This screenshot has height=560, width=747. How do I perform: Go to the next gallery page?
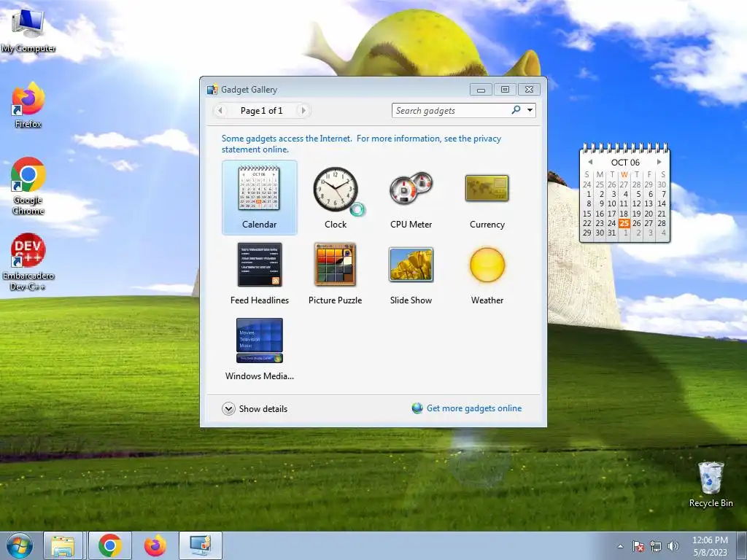[x=303, y=111]
